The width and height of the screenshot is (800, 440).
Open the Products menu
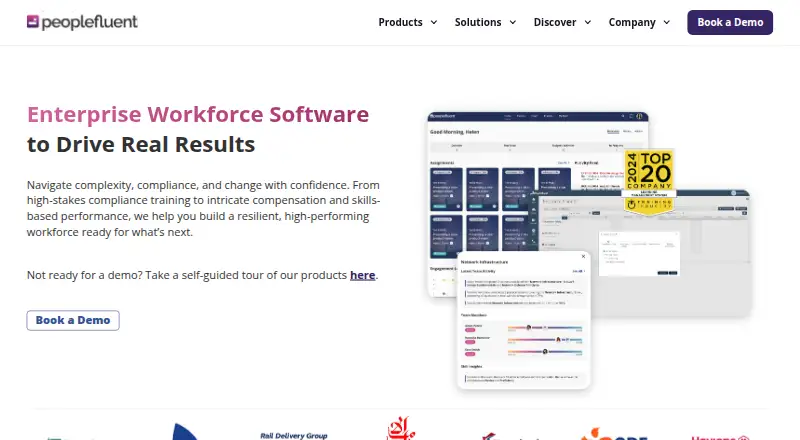401,22
